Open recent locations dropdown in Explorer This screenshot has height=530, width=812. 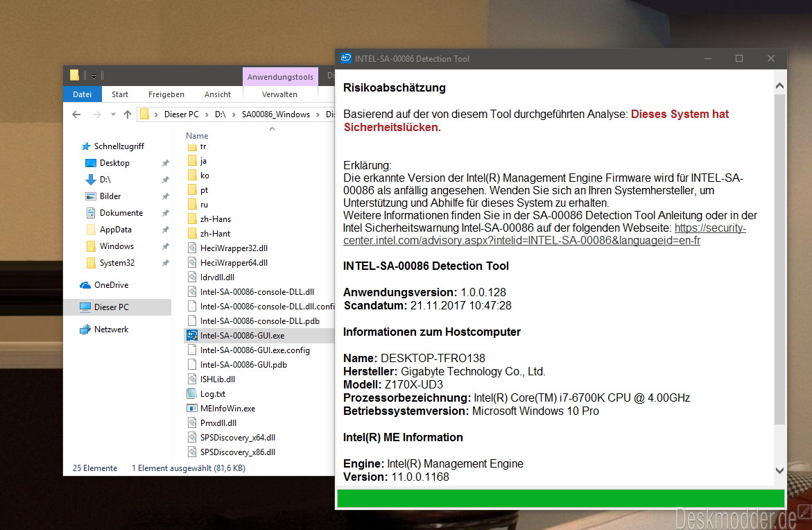[113, 114]
